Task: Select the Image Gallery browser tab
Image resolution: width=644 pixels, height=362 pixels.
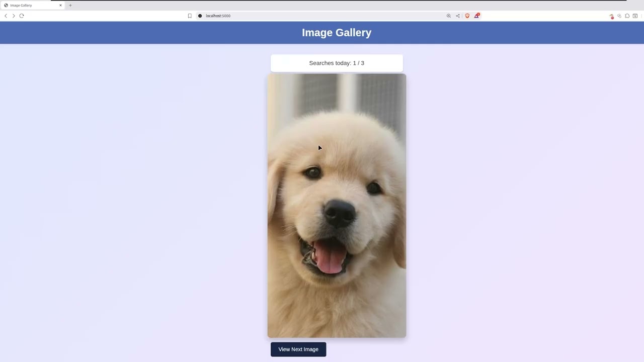Action: [x=33, y=5]
